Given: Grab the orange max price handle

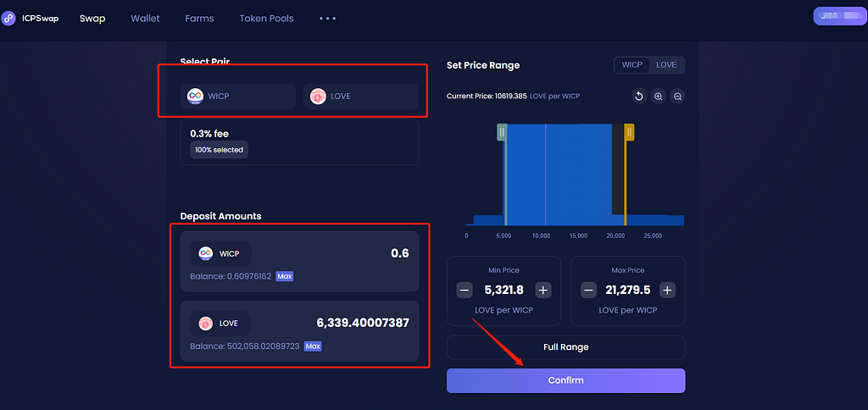Looking at the screenshot, I should (x=629, y=132).
